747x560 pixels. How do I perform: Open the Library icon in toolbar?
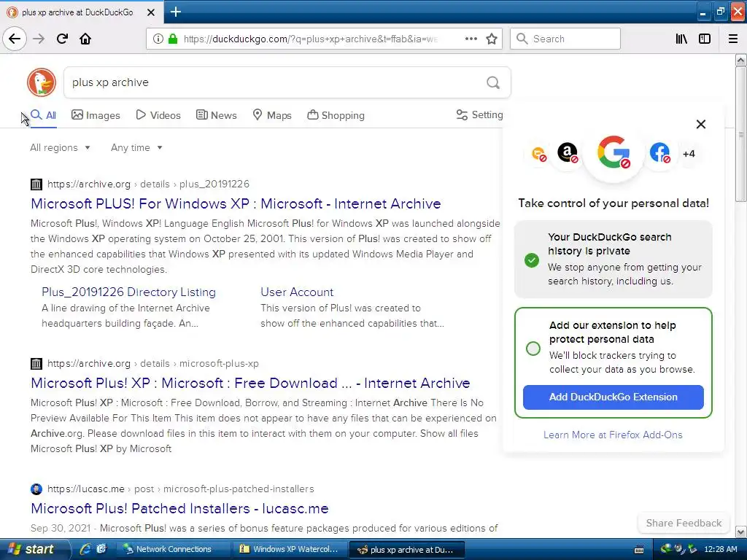[x=681, y=39]
